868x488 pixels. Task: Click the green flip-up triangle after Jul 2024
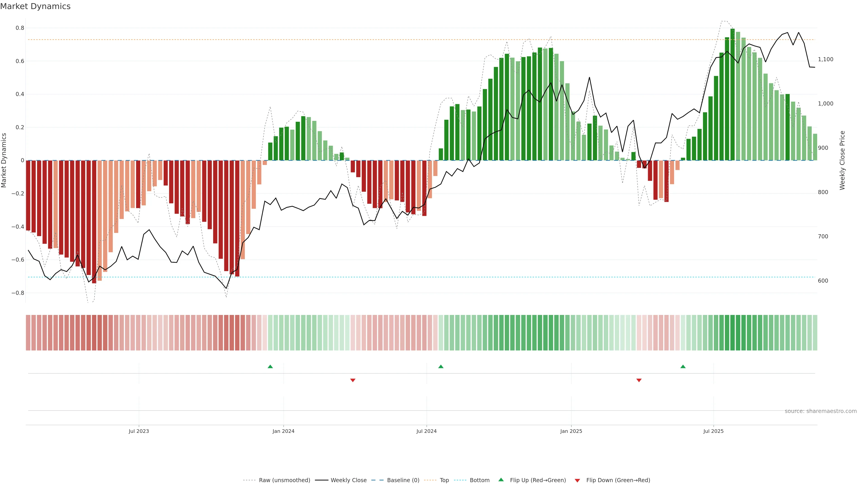coord(441,366)
